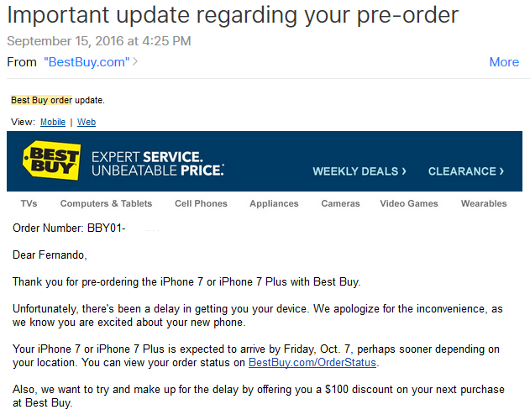Viewport: 530px width, 420px height.
Task: Open the Mobile view link
Action: point(53,122)
